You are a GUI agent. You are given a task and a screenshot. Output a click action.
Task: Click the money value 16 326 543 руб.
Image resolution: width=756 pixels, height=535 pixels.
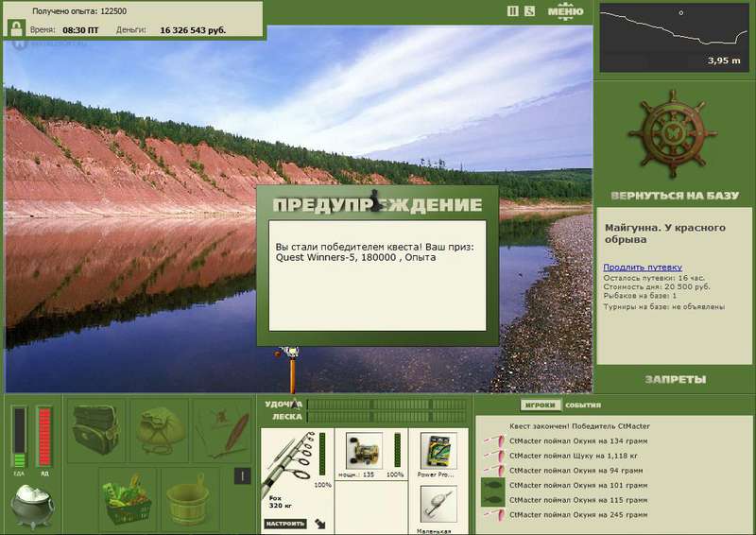pyautogui.click(x=193, y=30)
